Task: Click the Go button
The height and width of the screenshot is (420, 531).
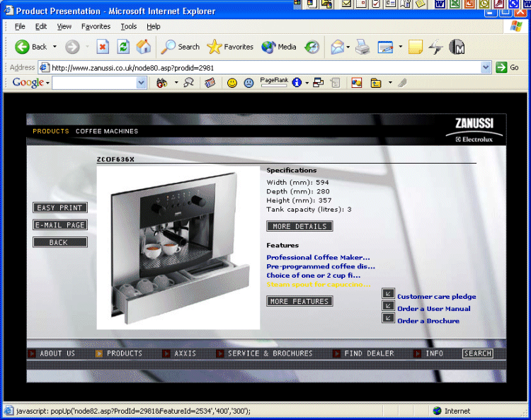Action: (x=508, y=67)
